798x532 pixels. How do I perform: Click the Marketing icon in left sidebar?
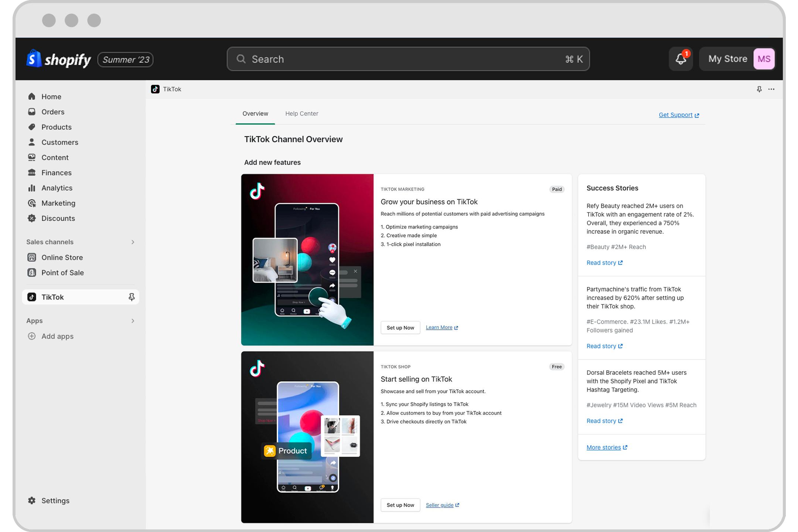pyautogui.click(x=32, y=202)
